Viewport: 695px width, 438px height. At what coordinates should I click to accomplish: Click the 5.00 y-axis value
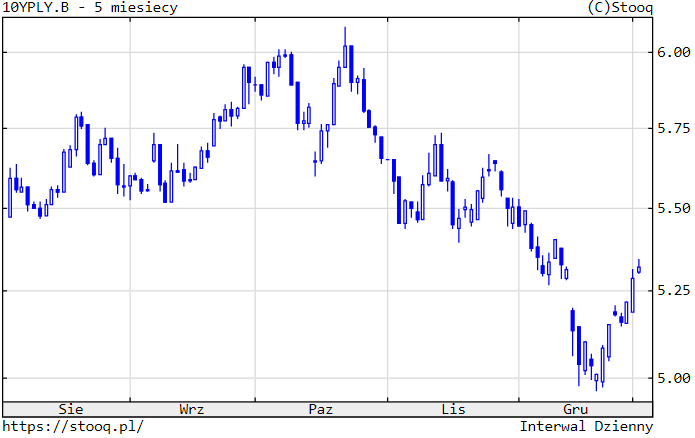tap(673, 377)
